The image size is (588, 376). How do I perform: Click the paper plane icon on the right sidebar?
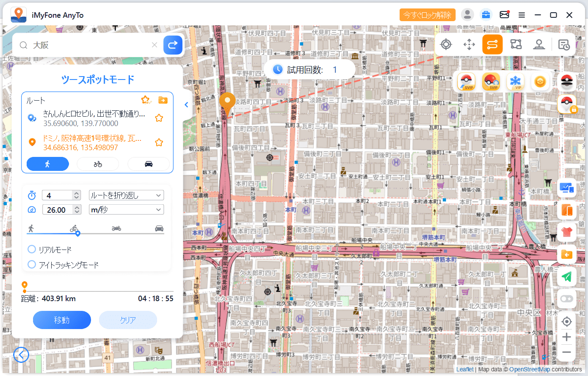(566, 277)
